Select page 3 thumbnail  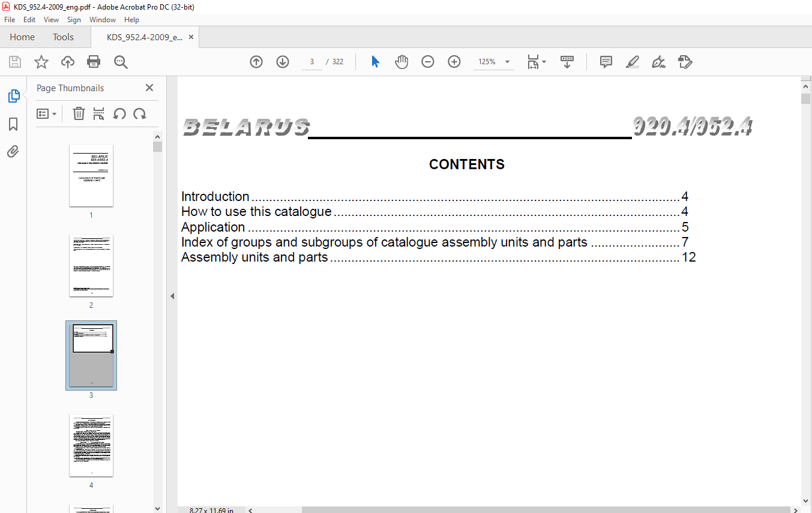(91, 356)
